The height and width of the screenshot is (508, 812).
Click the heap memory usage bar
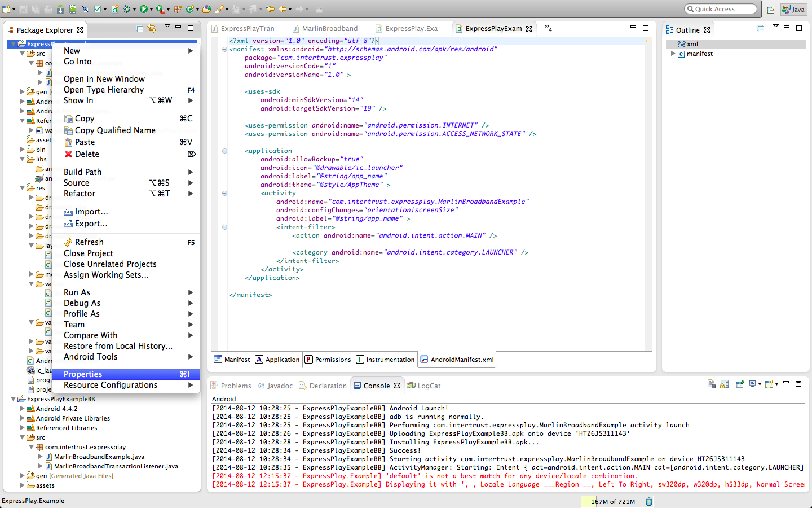612,501
